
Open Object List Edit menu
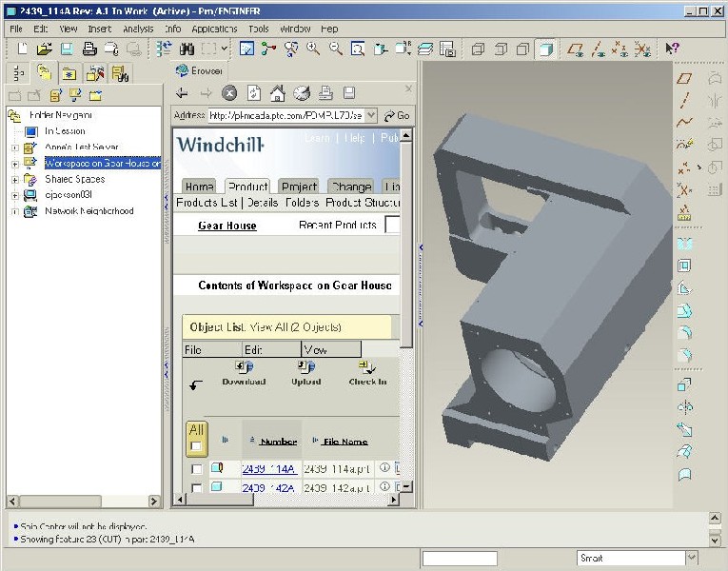tap(271, 349)
